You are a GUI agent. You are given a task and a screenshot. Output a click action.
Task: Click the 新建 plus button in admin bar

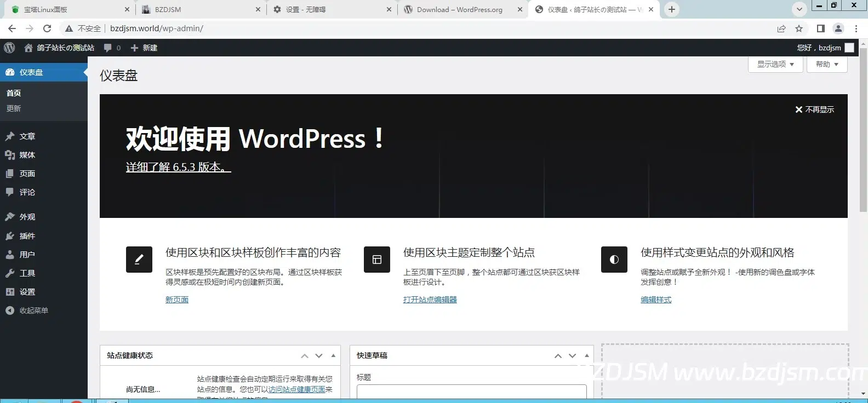tap(144, 48)
